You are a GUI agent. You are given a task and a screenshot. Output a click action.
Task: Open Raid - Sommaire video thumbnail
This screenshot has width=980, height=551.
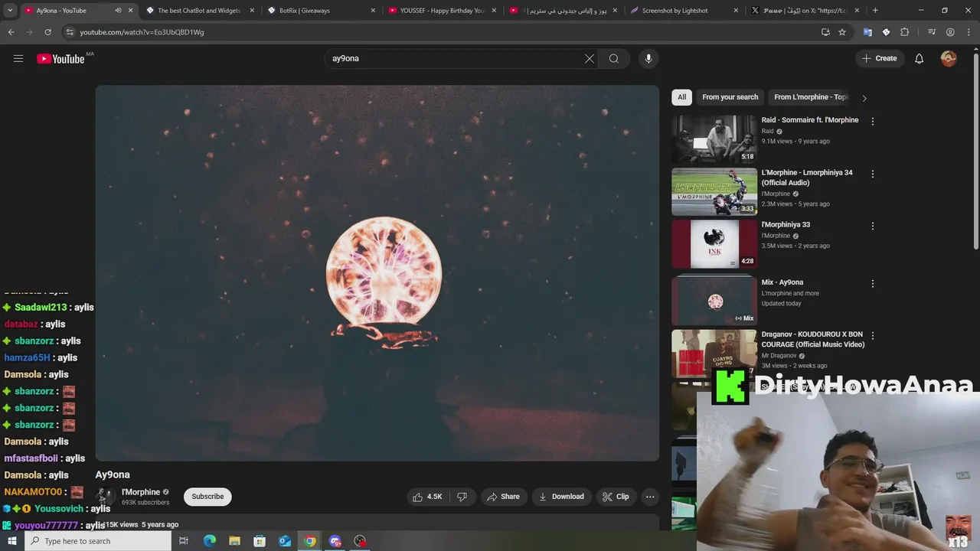(714, 139)
